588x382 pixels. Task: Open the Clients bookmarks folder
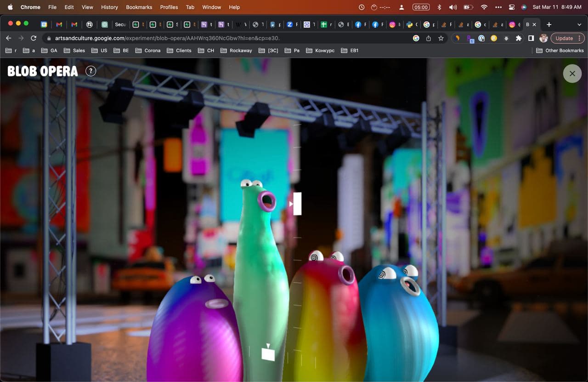179,51
